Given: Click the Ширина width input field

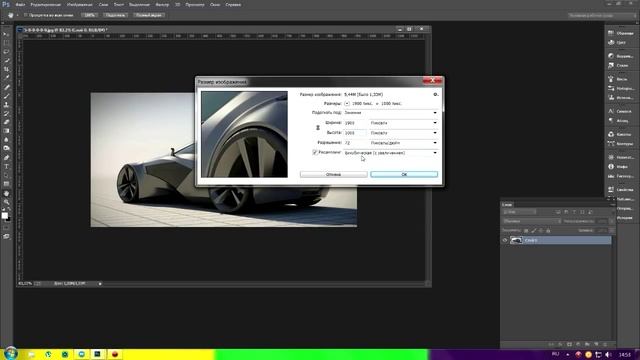Looking at the screenshot, I should (355, 123).
